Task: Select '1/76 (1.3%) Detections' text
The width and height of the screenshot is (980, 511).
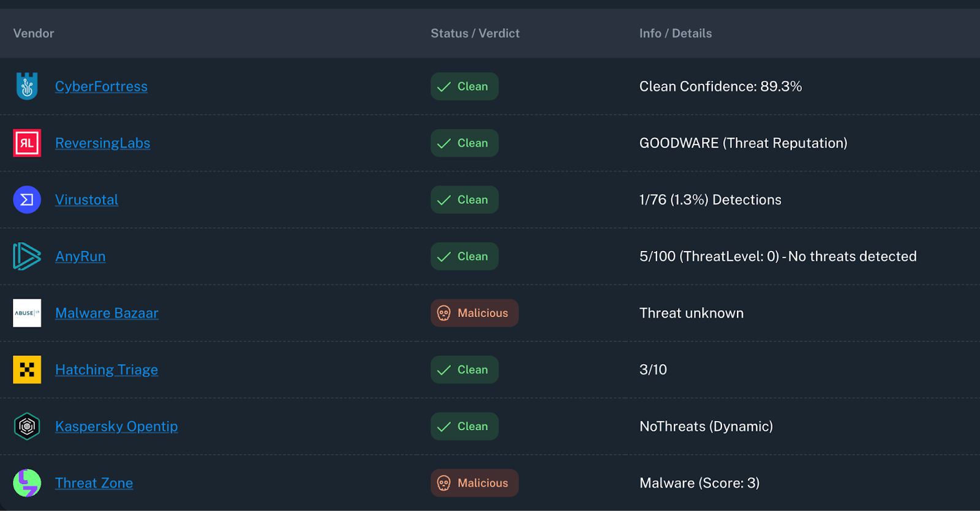Action: (x=710, y=200)
